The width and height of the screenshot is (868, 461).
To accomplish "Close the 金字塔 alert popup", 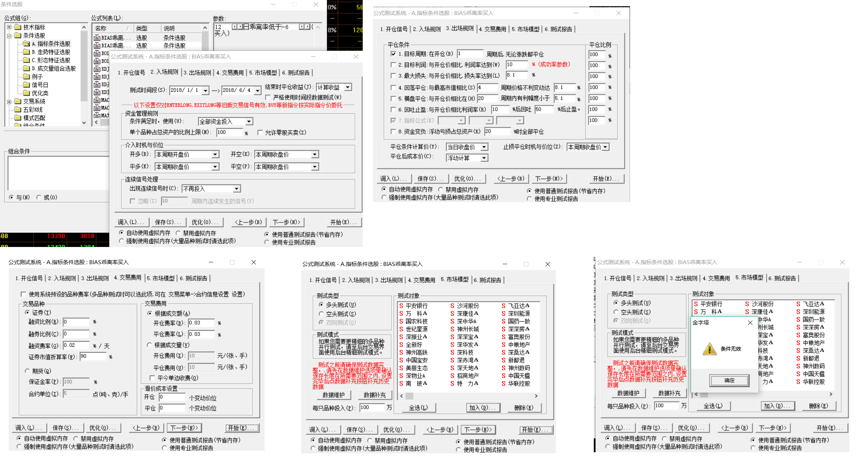I will (750, 323).
